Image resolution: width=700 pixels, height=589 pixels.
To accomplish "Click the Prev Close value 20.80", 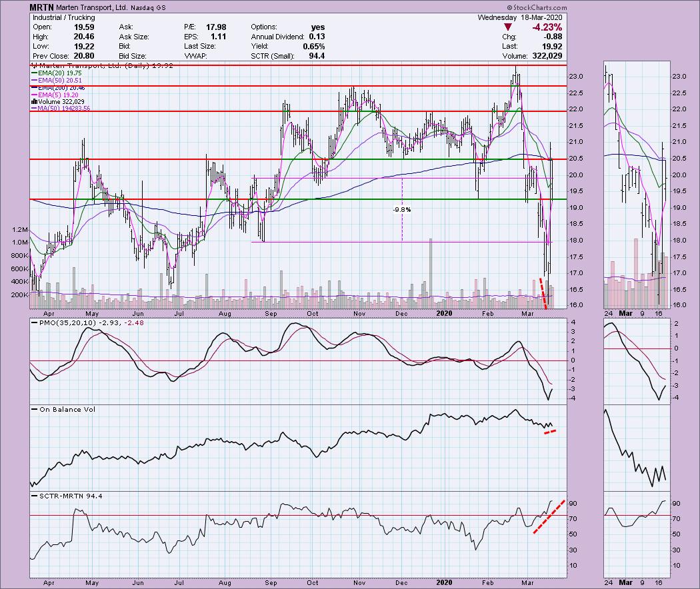I will tap(84, 56).
